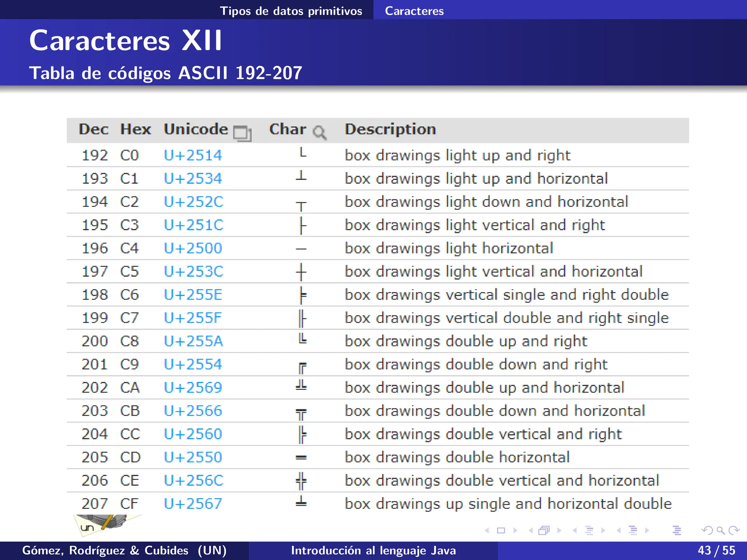Image resolution: width=747 pixels, height=560 pixels.
Task: Click the stacked frames navigation icon
Action: coord(544,530)
